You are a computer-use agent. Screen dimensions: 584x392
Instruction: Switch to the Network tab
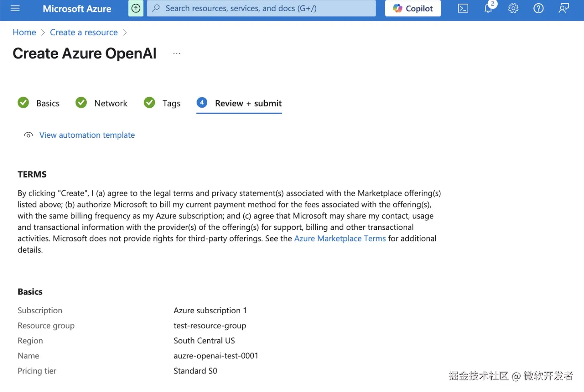pyautogui.click(x=110, y=103)
